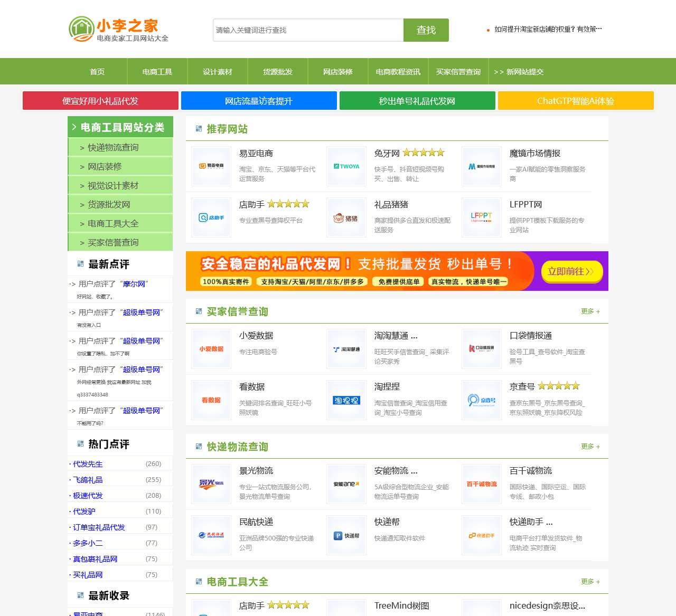Click red 便宜好用小礼品代发 banner button
Screen dimensions: 676x616
[100, 101]
